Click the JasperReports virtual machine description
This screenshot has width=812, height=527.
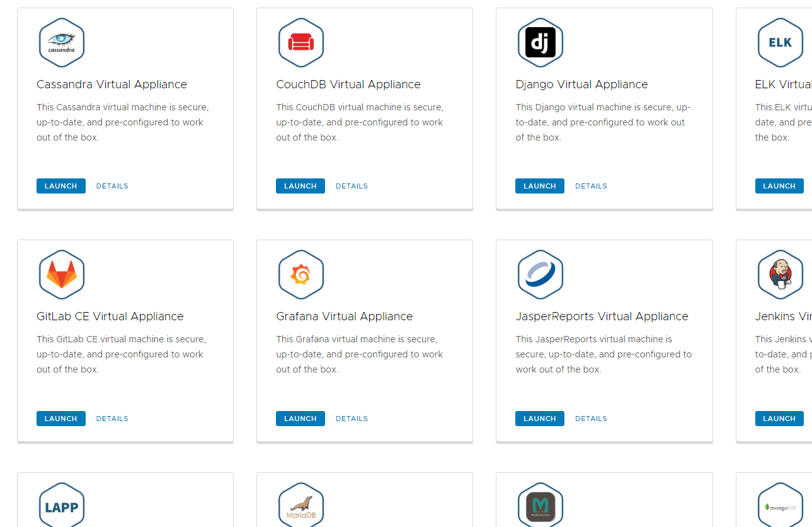click(603, 354)
